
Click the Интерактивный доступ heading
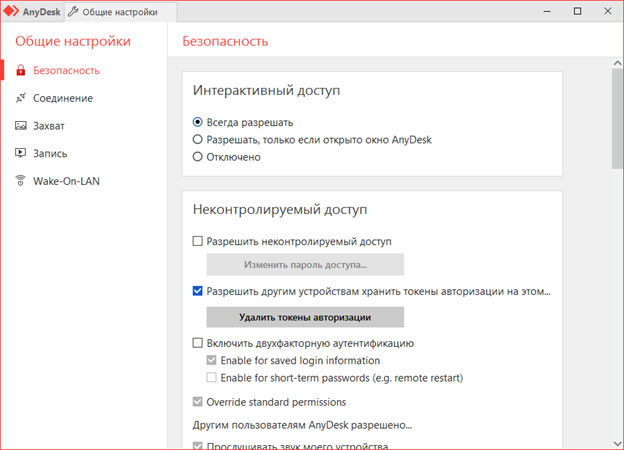[x=266, y=90]
